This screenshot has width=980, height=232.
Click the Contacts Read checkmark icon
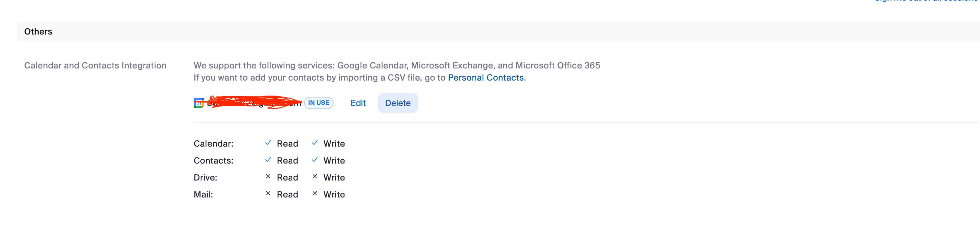point(268,160)
